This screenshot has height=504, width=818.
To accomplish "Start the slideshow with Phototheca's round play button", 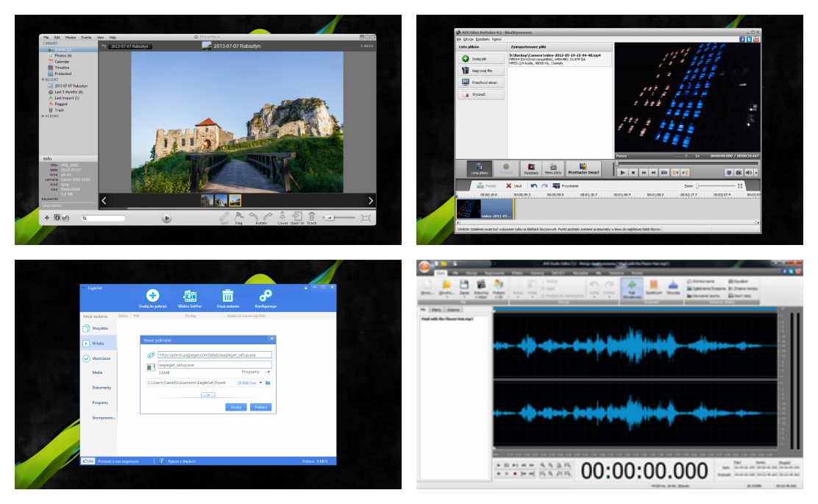I will (166, 218).
